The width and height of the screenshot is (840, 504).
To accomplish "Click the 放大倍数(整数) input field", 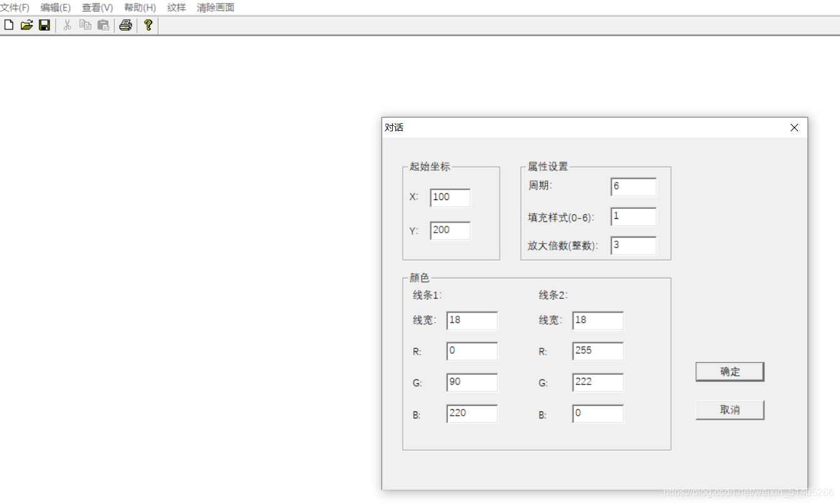I will [634, 246].
